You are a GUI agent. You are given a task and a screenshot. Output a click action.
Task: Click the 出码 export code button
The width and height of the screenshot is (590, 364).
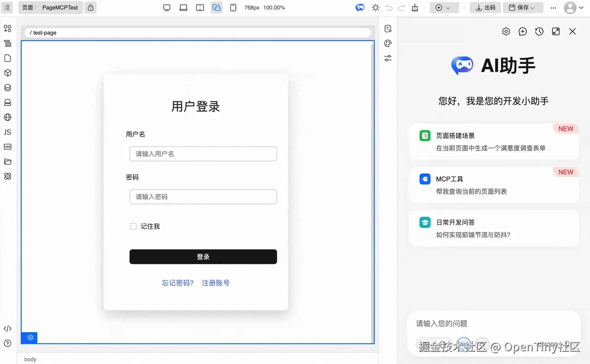click(485, 7)
